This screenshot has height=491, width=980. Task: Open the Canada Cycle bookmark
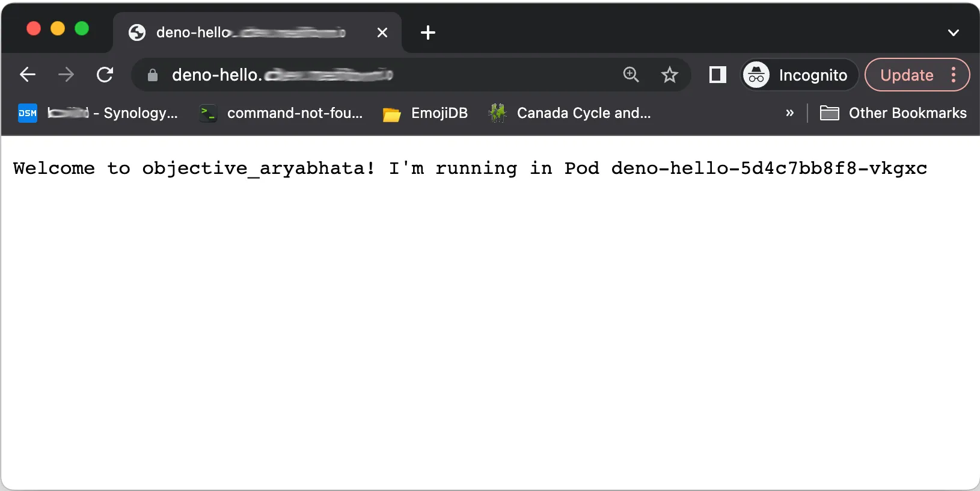tap(570, 113)
